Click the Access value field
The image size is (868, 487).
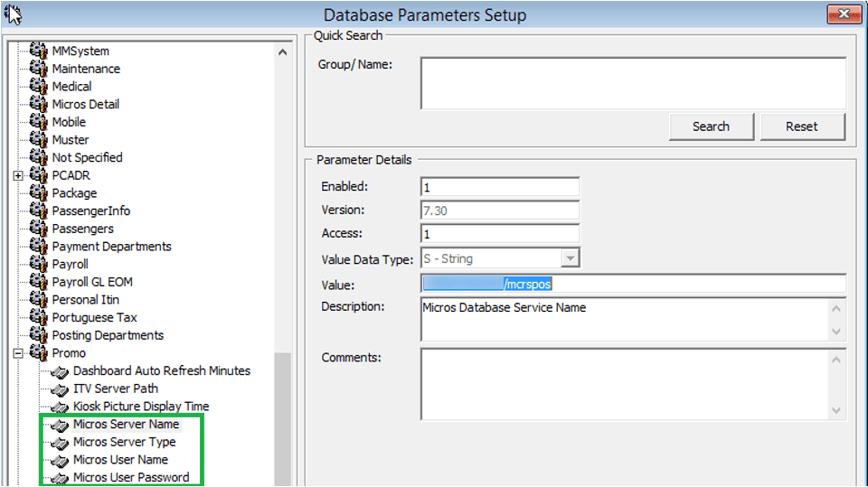(500, 233)
